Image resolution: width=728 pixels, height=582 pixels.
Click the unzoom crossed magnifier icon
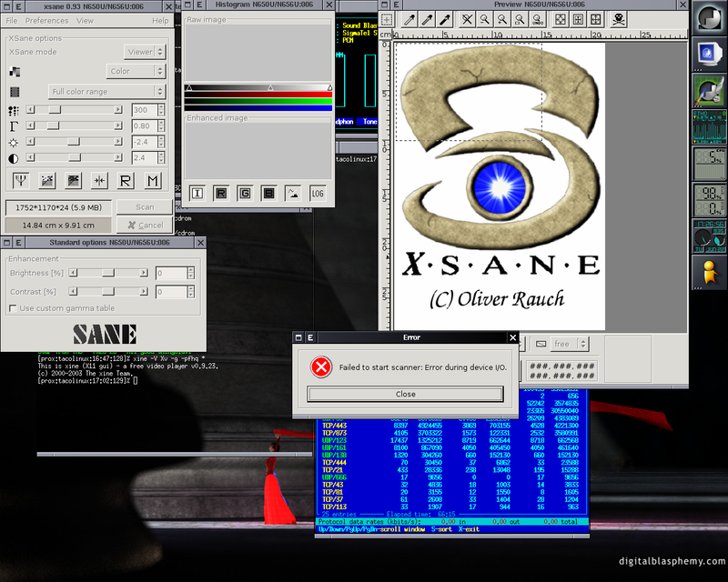coord(467,19)
